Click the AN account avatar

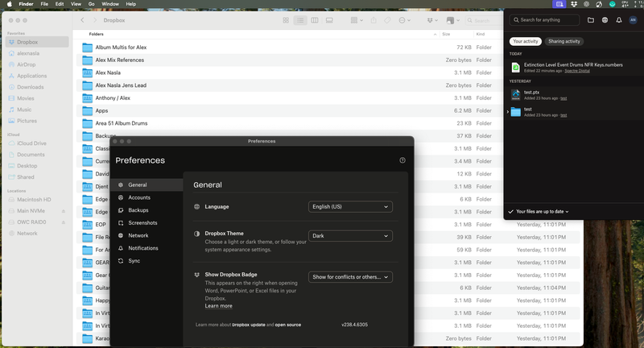coord(633,20)
